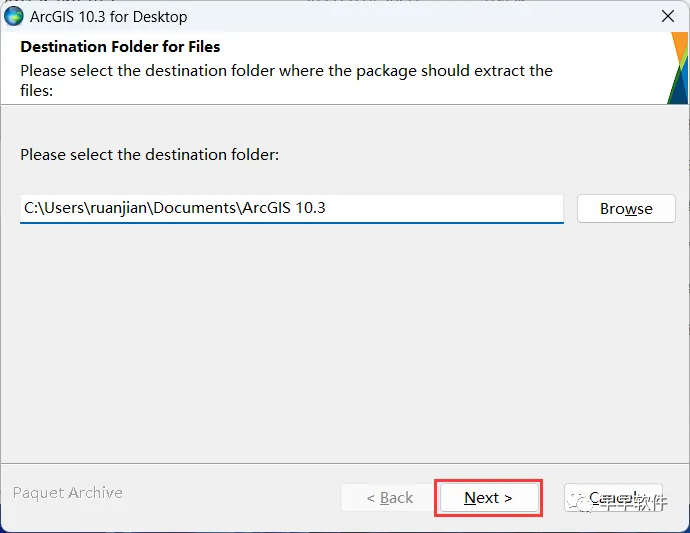Proceed with the Next > button

[x=488, y=498]
